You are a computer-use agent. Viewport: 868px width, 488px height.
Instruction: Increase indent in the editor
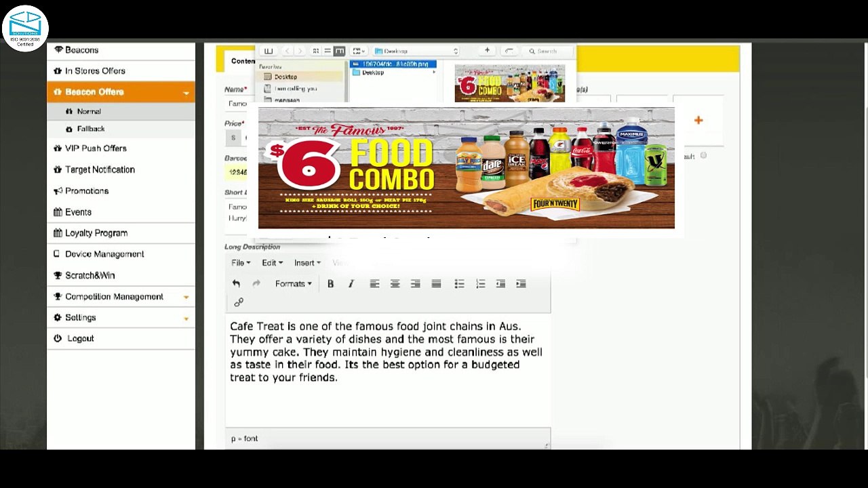(x=521, y=284)
